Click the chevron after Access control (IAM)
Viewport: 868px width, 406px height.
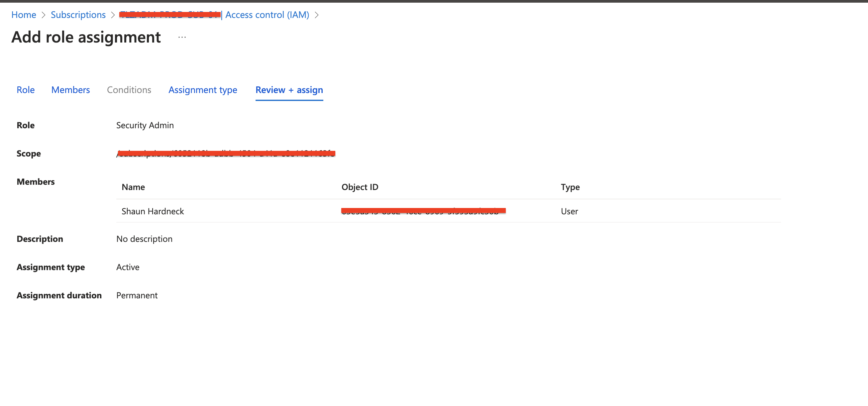click(316, 15)
